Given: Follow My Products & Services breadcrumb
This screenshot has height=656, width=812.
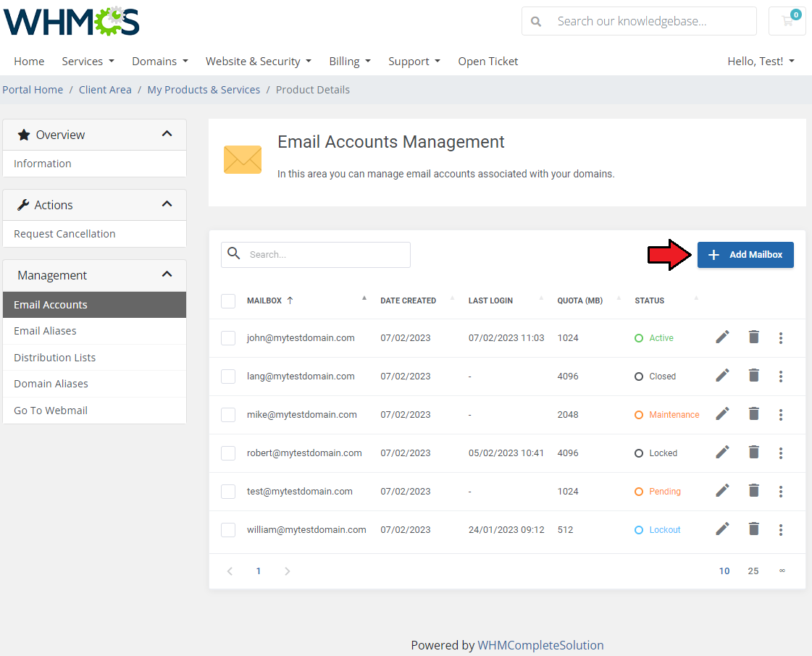Looking at the screenshot, I should pos(204,90).
